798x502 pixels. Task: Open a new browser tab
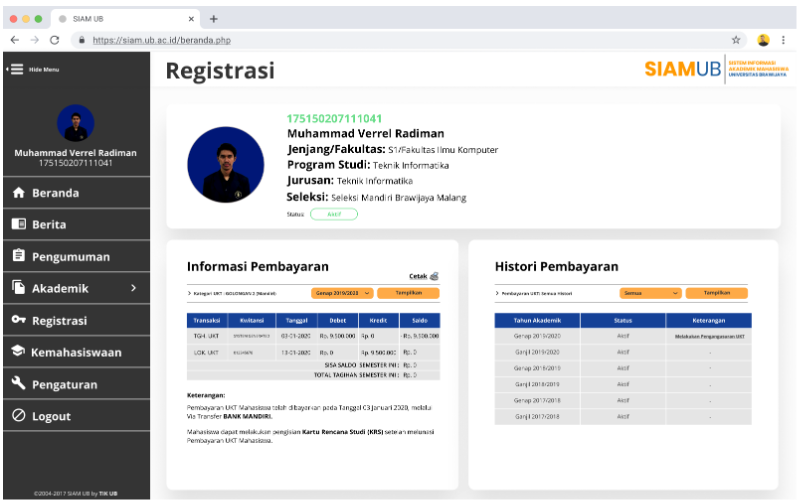[214, 19]
